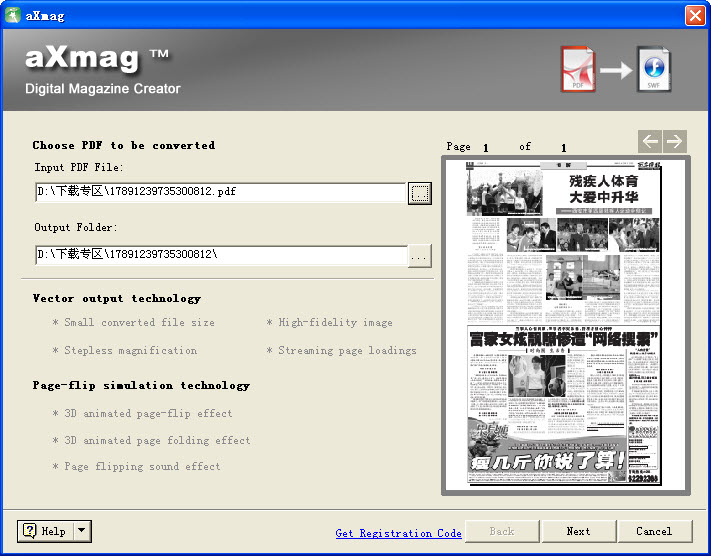Browse for the Output Folder
The width and height of the screenshot is (711, 556).
[420, 256]
